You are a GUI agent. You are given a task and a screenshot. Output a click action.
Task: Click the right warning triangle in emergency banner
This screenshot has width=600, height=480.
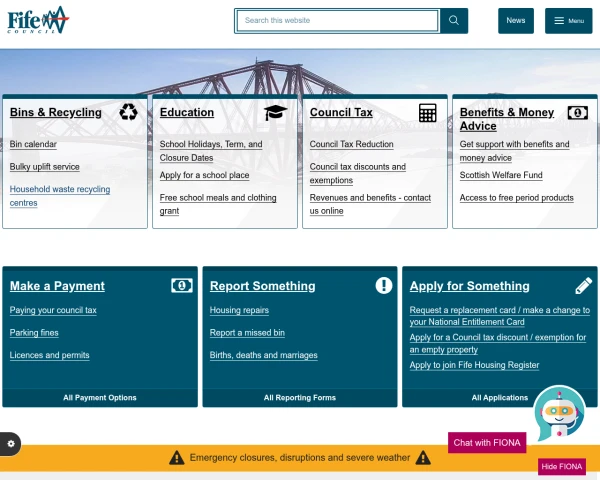click(x=423, y=457)
